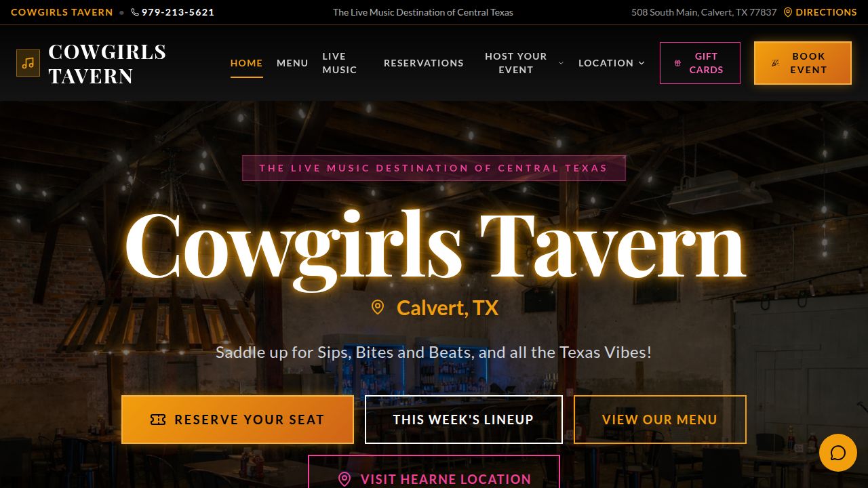Open the Directions link text

point(826,12)
